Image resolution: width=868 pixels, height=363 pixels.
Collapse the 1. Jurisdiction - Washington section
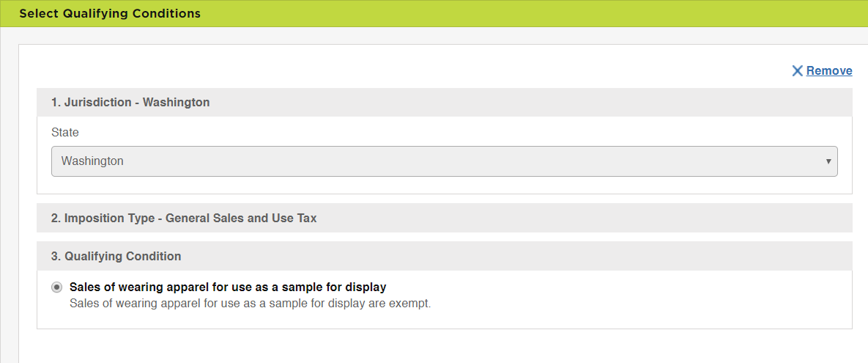click(x=444, y=103)
